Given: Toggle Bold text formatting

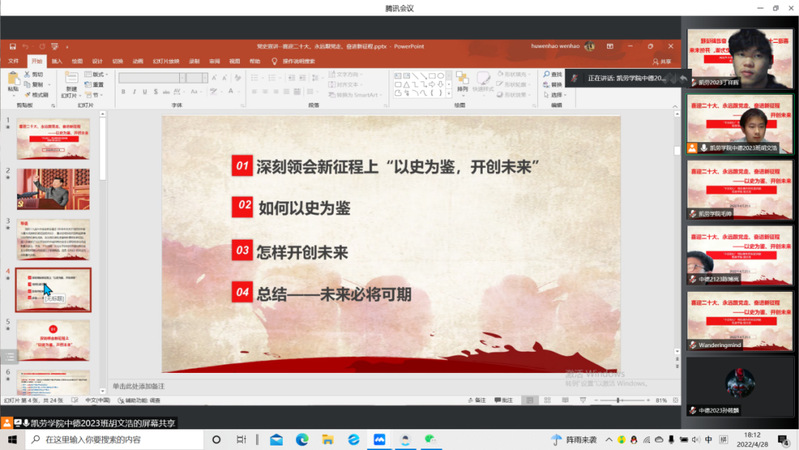Looking at the screenshot, I should click(124, 92).
